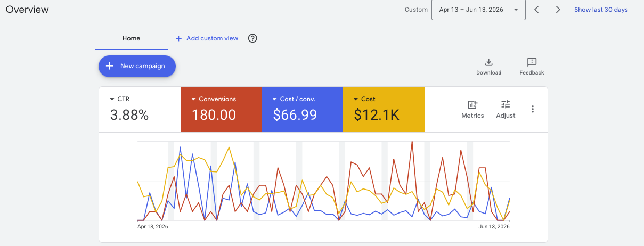The width and height of the screenshot is (644, 246).
Task: Open the help question mark icon
Action: point(253,38)
